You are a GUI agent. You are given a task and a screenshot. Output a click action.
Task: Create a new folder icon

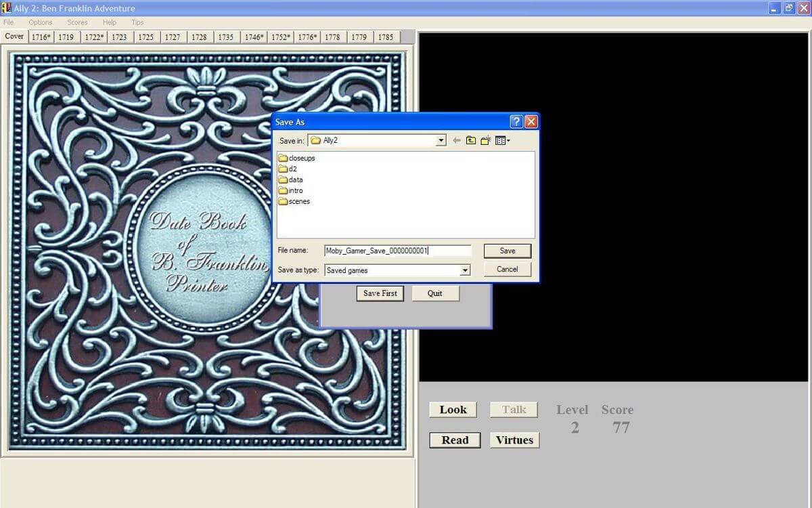[485, 140]
